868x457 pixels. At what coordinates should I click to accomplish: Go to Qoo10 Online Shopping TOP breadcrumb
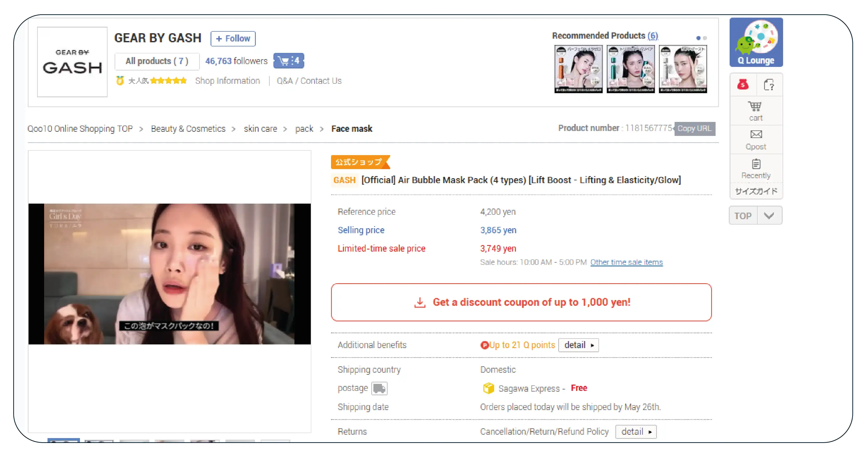80,129
